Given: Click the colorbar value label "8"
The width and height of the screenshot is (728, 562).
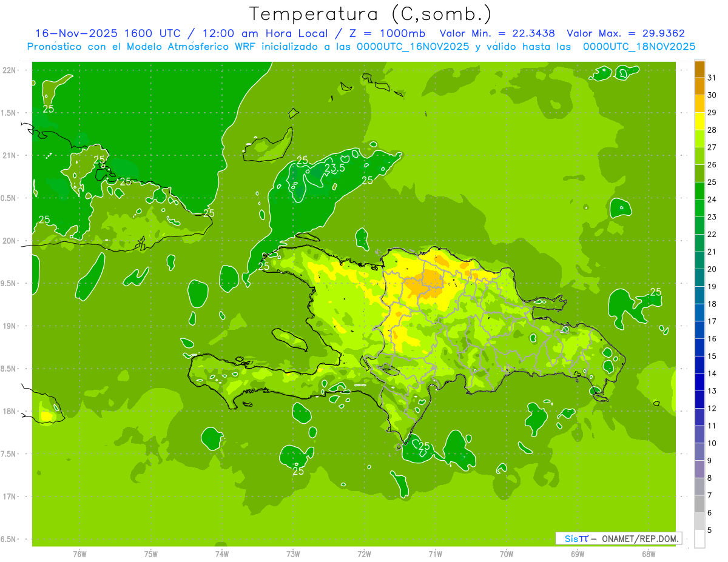Looking at the screenshot, I should [x=709, y=478].
